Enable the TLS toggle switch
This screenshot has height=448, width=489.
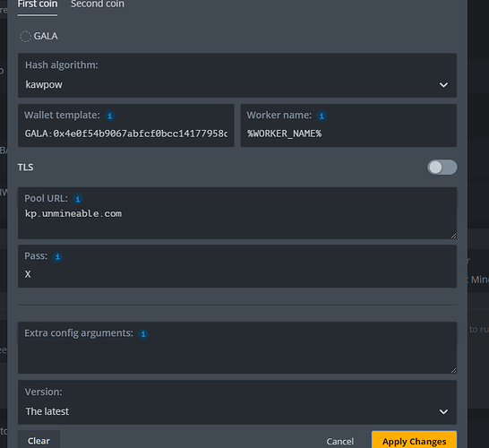point(442,168)
